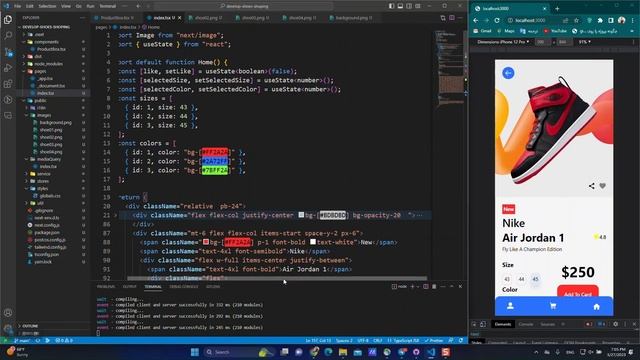Open the Explorer view in the activity bar
The width and height of the screenshot is (640, 360).
click(8, 20)
